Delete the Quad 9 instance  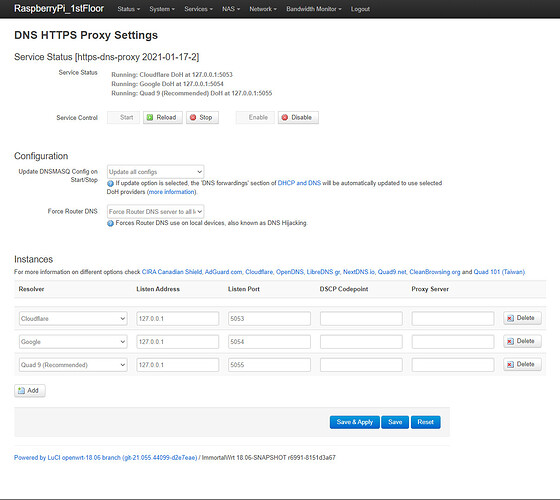pyautogui.click(x=522, y=364)
